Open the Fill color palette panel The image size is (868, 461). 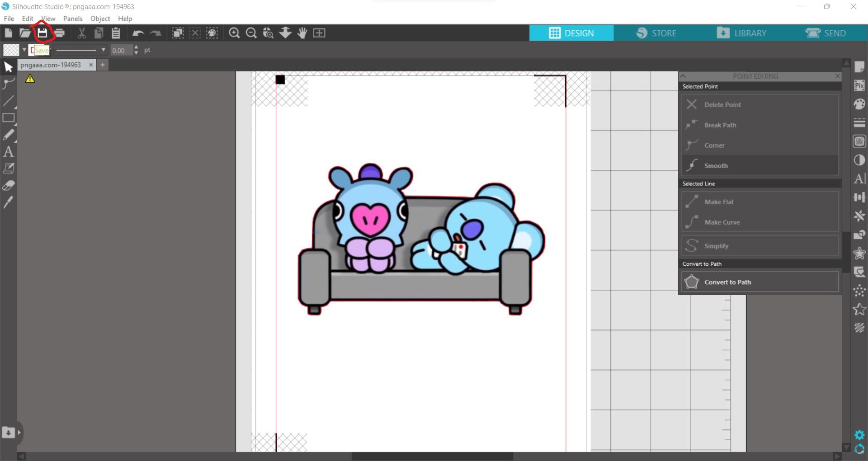click(859, 104)
